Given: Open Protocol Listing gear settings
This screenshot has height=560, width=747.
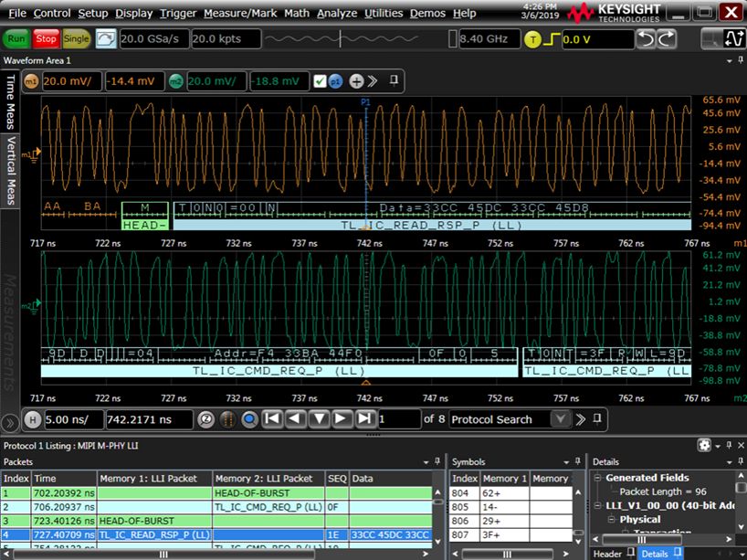Looking at the screenshot, I should (x=704, y=445).
